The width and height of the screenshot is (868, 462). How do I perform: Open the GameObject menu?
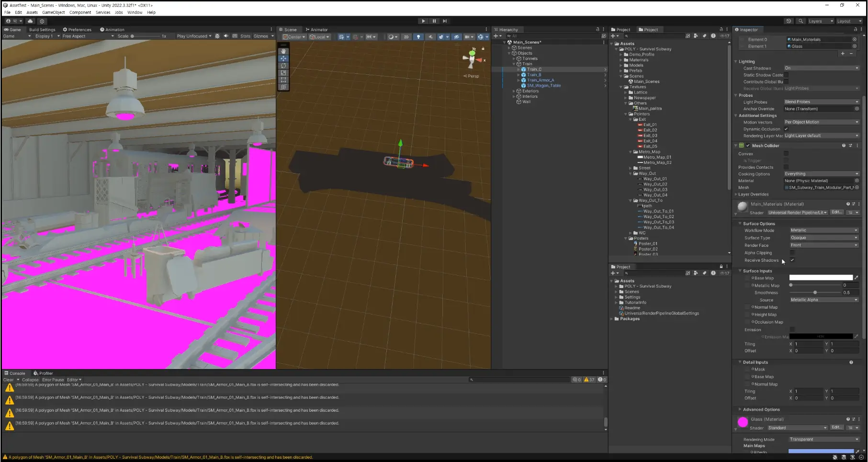pyautogui.click(x=53, y=12)
